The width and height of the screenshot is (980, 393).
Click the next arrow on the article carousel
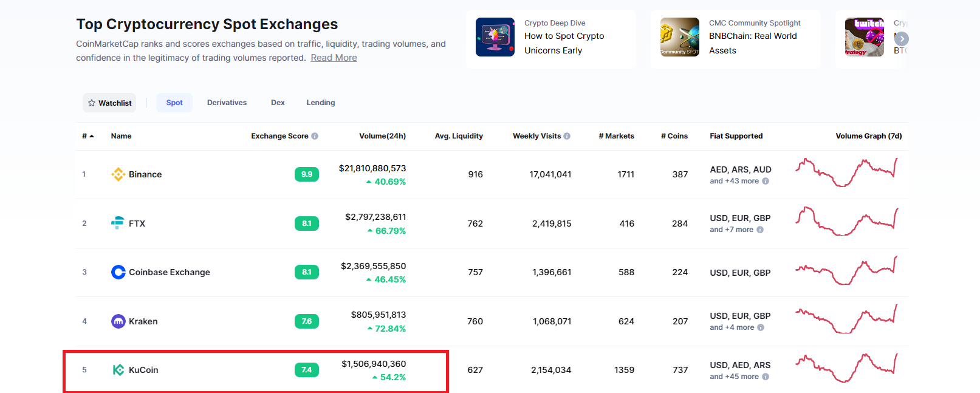(x=902, y=39)
